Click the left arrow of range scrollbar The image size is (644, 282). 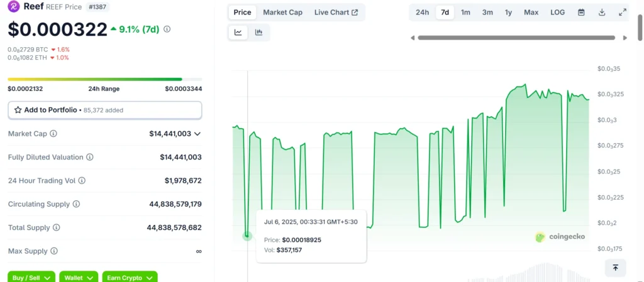point(413,38)
